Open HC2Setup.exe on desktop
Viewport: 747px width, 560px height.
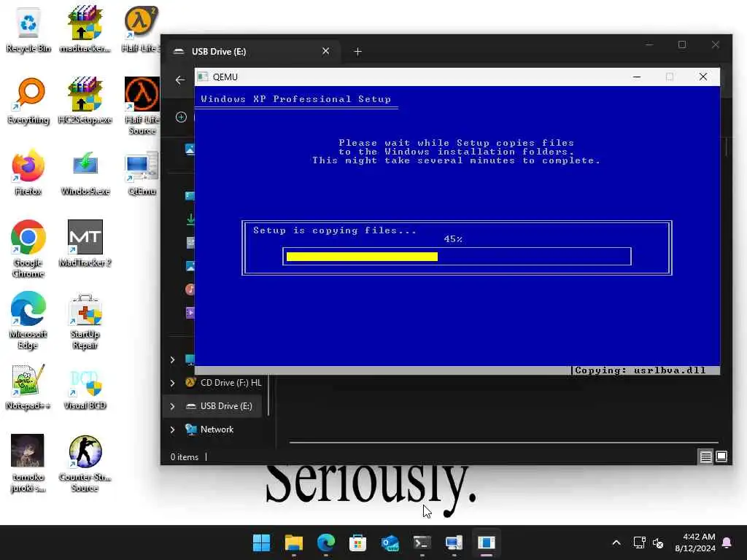coord(85,100)
